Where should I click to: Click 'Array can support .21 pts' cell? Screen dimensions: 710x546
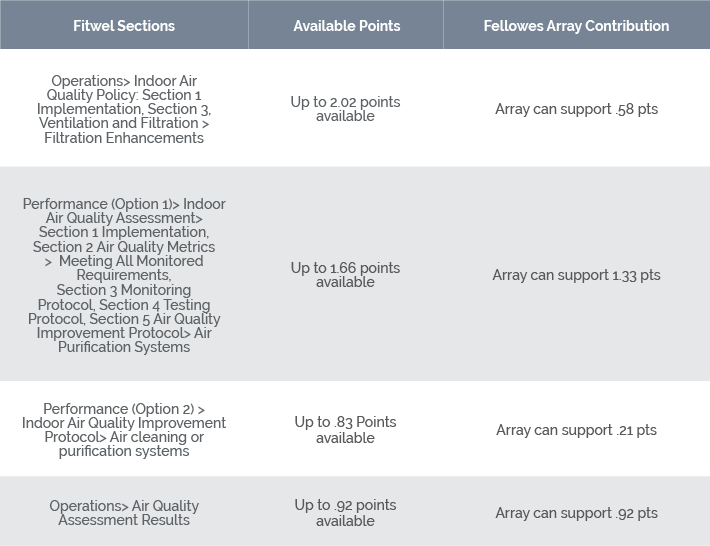point(576,429)
